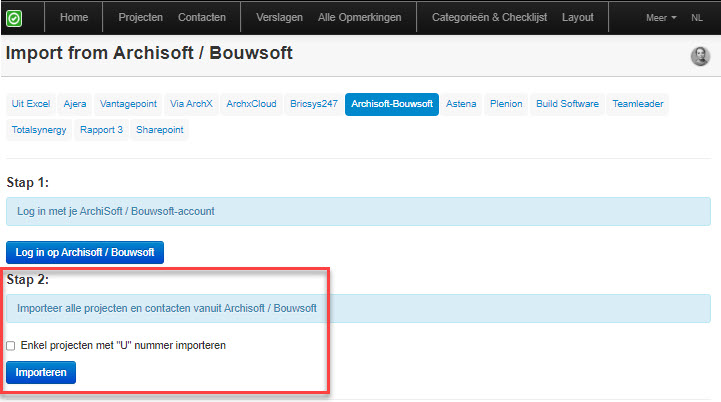Viewport: 721px width, 402px height.
Task: Switch to the Uit Excel tab
Action: 30,104
